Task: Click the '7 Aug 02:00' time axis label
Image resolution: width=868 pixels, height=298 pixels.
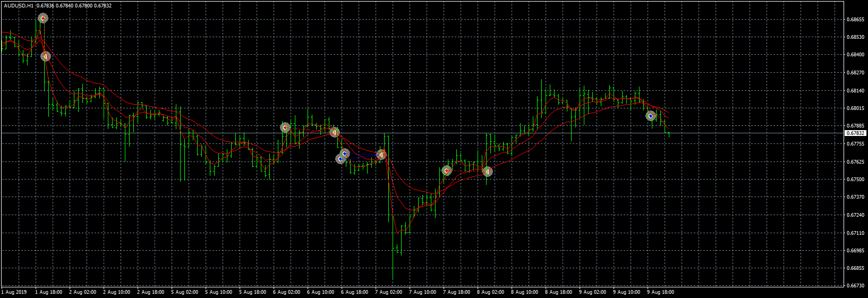Action: pyautogui.click(x=389, y=292)
